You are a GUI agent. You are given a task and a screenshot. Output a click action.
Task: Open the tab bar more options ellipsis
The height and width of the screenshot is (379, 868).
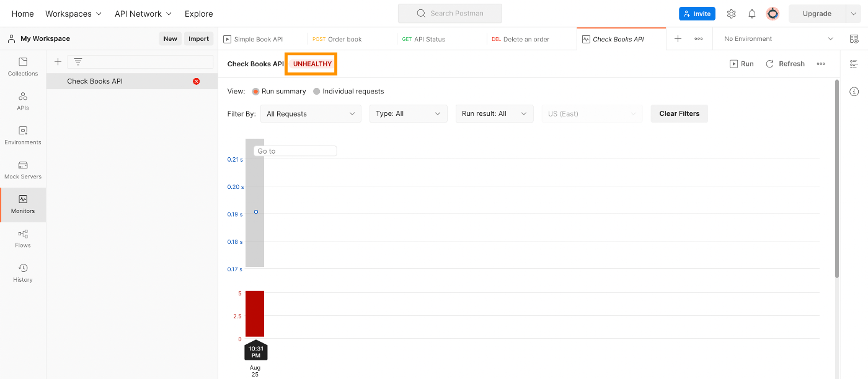coord(699,38)
